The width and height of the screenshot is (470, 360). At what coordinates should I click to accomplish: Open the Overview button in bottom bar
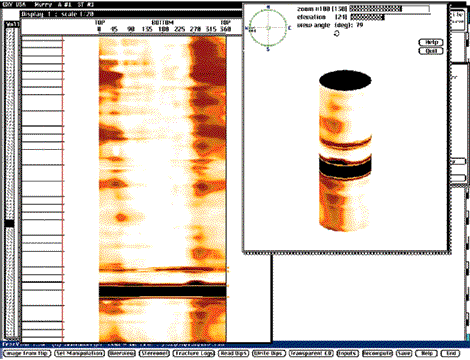(122, 353)
